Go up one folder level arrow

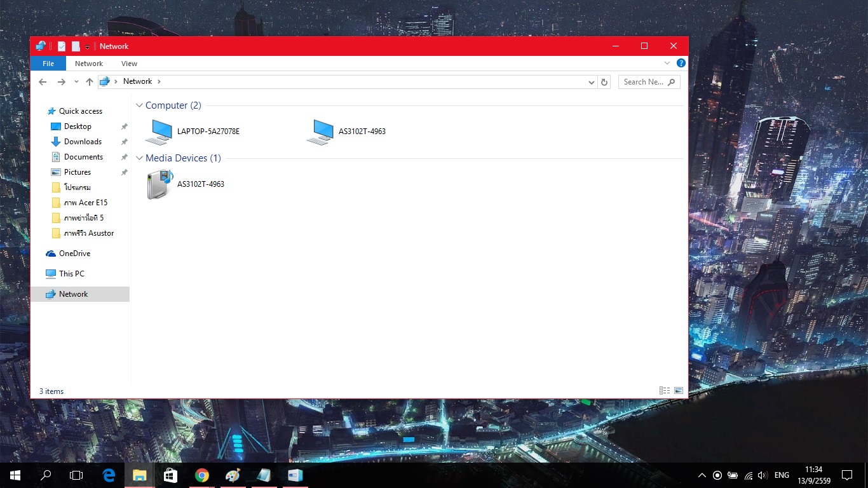[90, 81]
